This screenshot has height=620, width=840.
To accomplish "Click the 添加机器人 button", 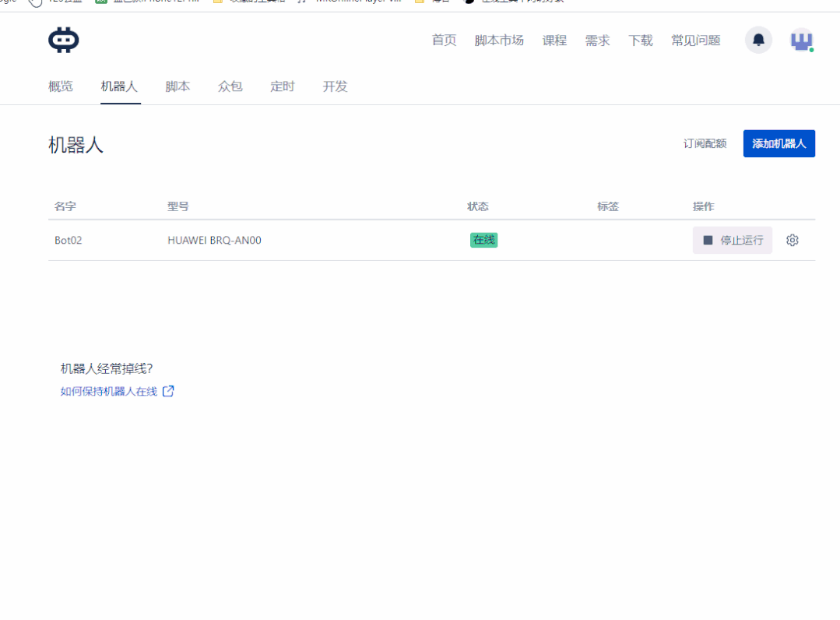I will point(778,143).
